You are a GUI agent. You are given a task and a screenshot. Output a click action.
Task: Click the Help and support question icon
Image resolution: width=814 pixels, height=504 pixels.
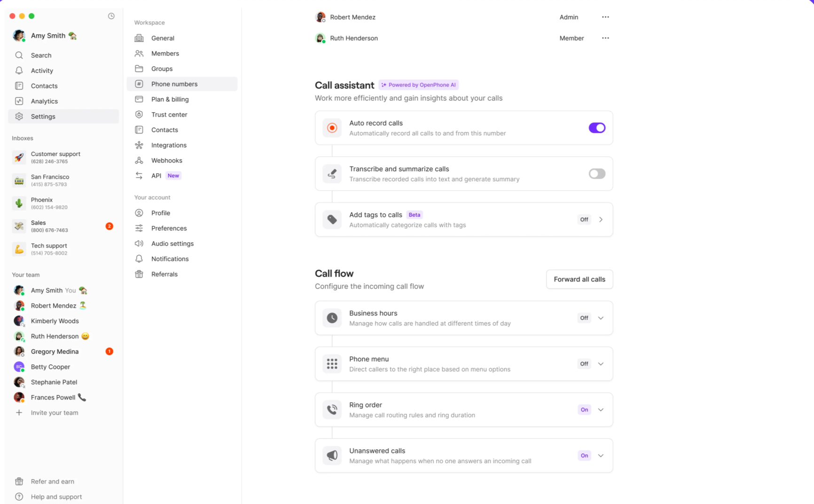pos(19,496)
